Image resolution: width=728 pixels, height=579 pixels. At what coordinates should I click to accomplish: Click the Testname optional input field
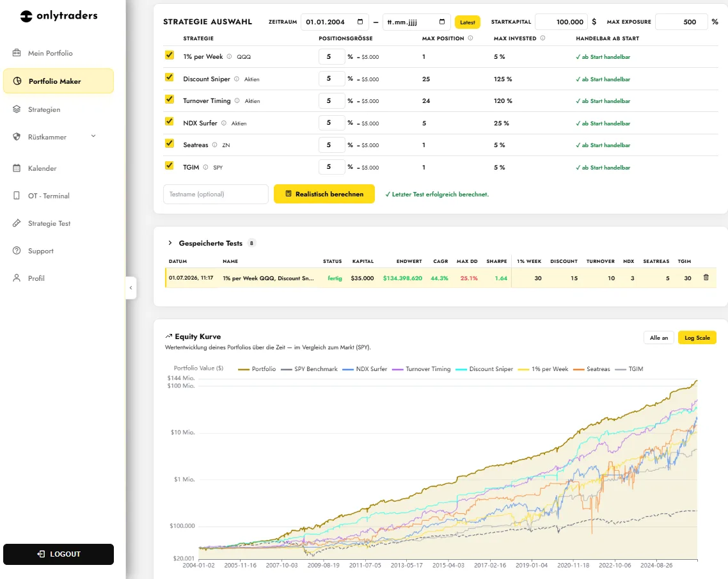(x=216, y=194)
